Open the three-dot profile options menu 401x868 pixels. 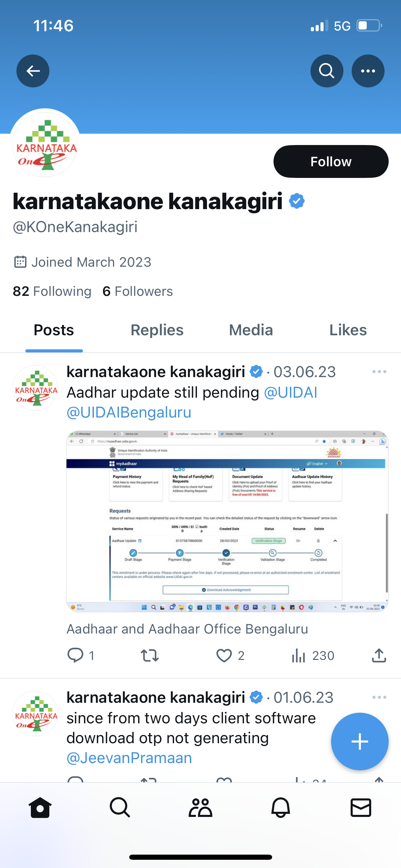pos(368,71)
